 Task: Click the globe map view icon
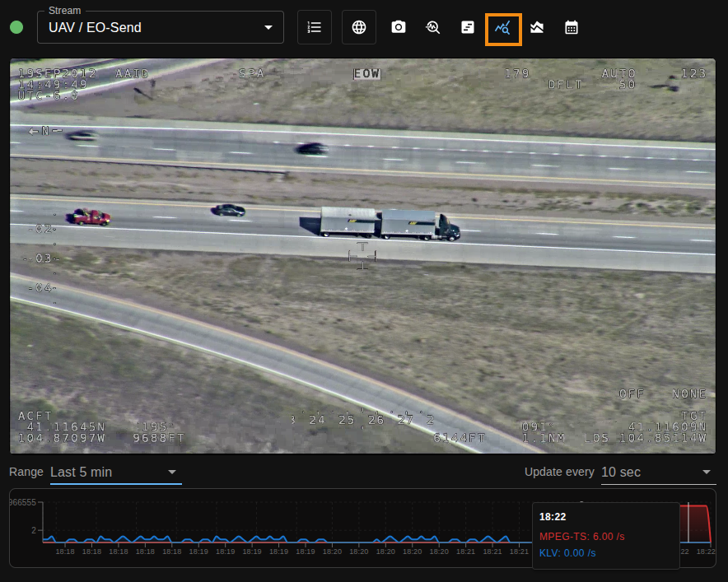coord(359,27)
